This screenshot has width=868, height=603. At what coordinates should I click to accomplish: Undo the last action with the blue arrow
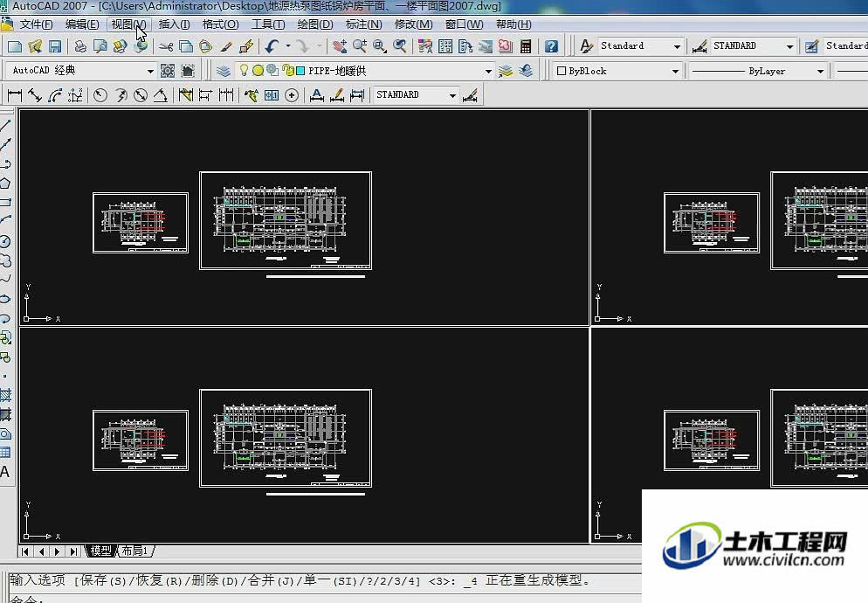[x=272, y=46]
